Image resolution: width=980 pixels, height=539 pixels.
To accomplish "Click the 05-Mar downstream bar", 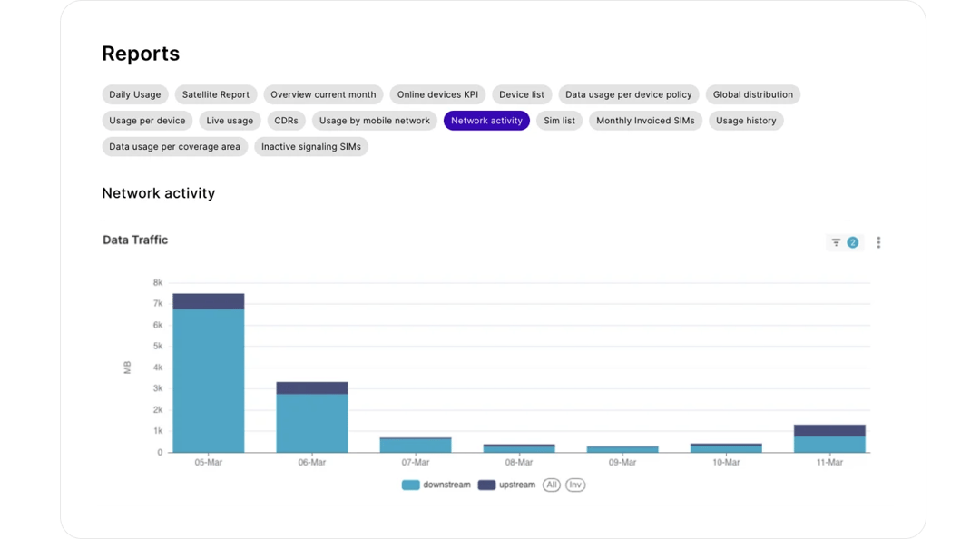I will click(x=209, y=381).
